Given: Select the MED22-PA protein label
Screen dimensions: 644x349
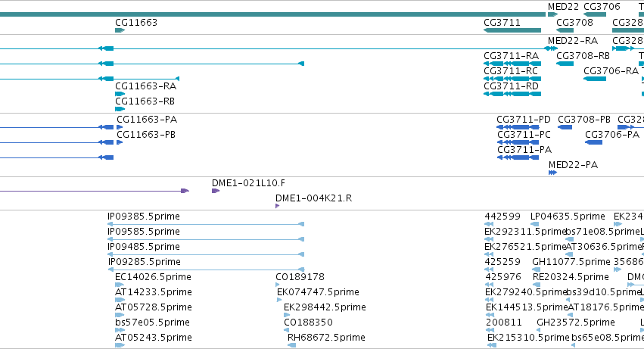Looking at the screenshot, I should pos(573,165).
